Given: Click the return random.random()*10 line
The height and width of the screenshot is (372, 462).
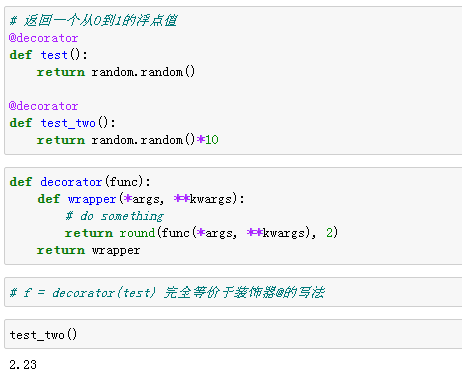Looking at the screenshot, I should click(127, 140).
